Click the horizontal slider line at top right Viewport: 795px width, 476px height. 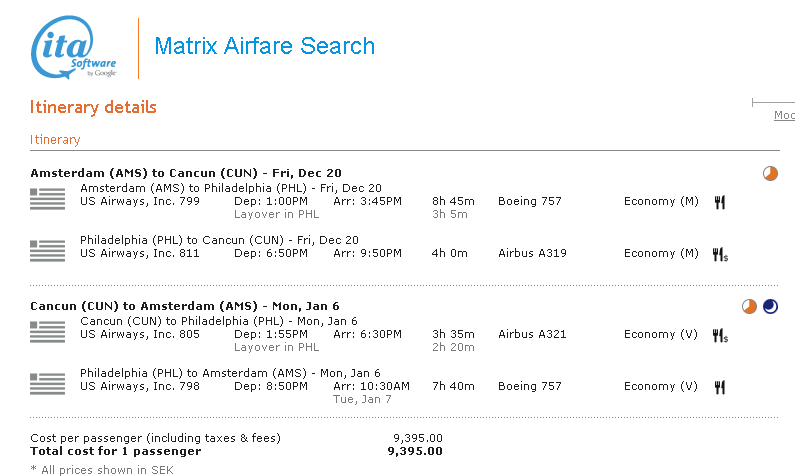pos(773,101)
